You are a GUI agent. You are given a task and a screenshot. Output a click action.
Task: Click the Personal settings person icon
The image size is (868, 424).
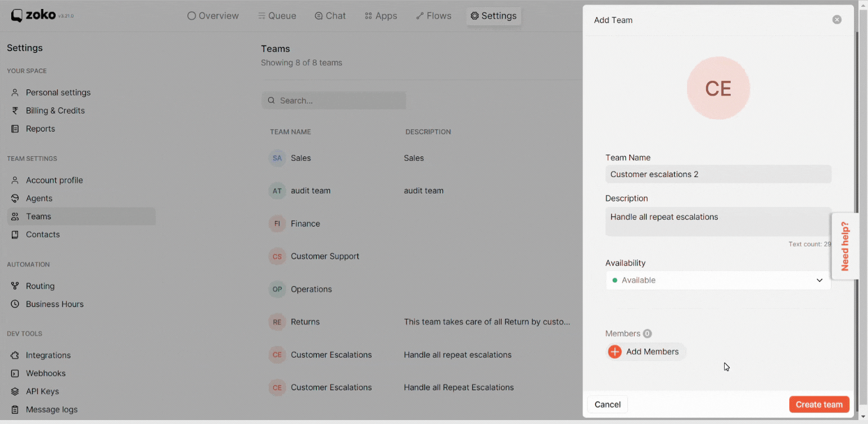click(15, 92)
